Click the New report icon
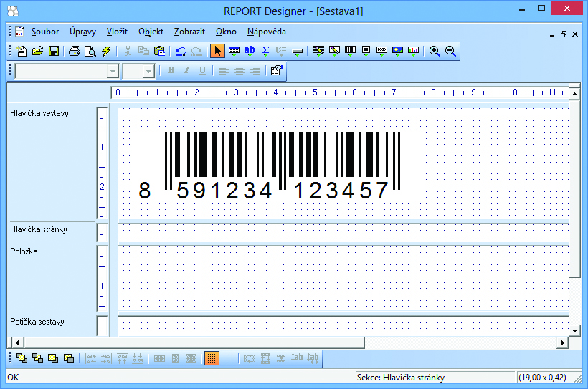 click(x=22, y=51)
